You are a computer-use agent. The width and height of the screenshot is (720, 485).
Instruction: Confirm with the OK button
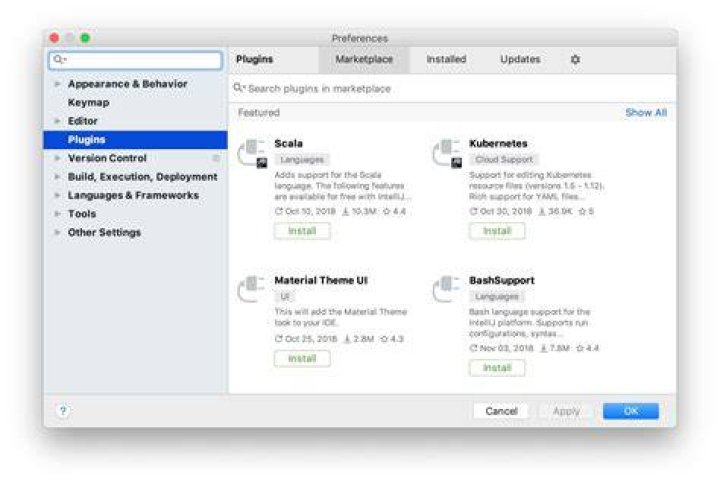[x=630, y=411]
